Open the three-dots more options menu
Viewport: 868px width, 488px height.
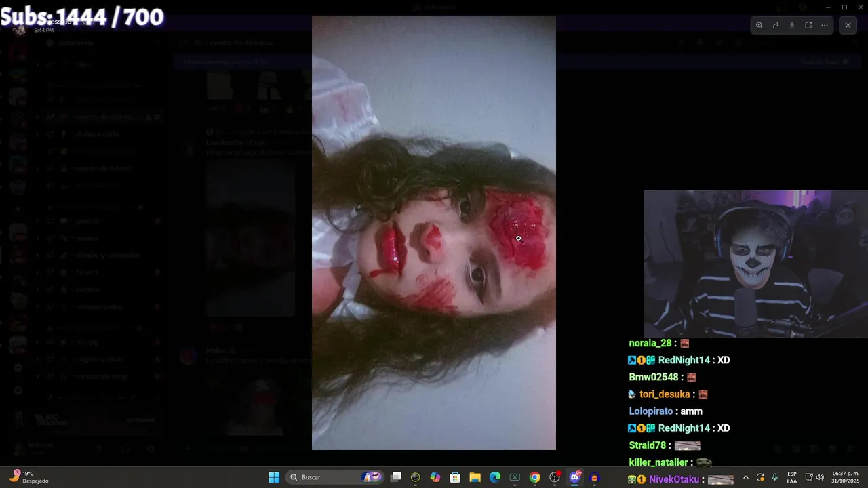(x=825, y=25)
